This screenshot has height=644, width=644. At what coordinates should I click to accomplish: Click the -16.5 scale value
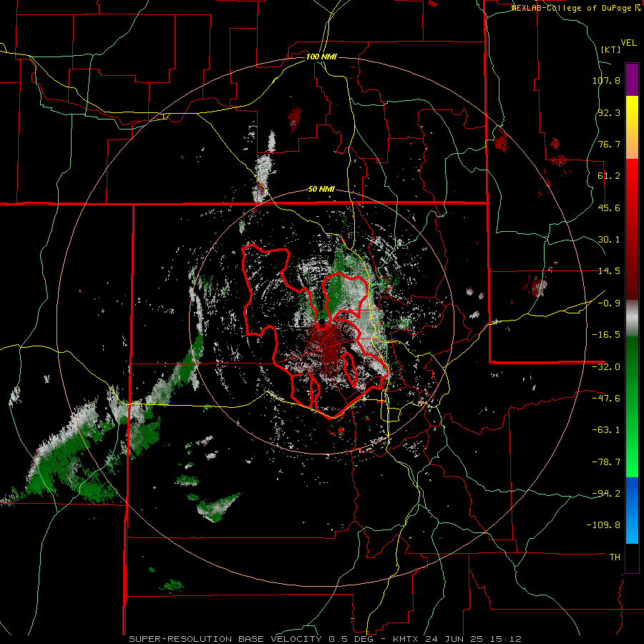tap(606, 335)
